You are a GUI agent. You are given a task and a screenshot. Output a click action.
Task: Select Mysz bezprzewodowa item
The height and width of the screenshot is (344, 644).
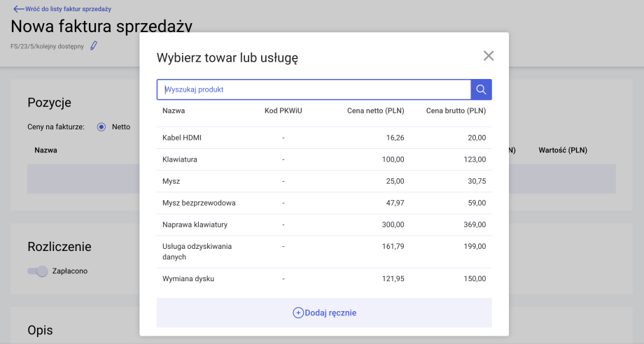click(x=199, y=203)
